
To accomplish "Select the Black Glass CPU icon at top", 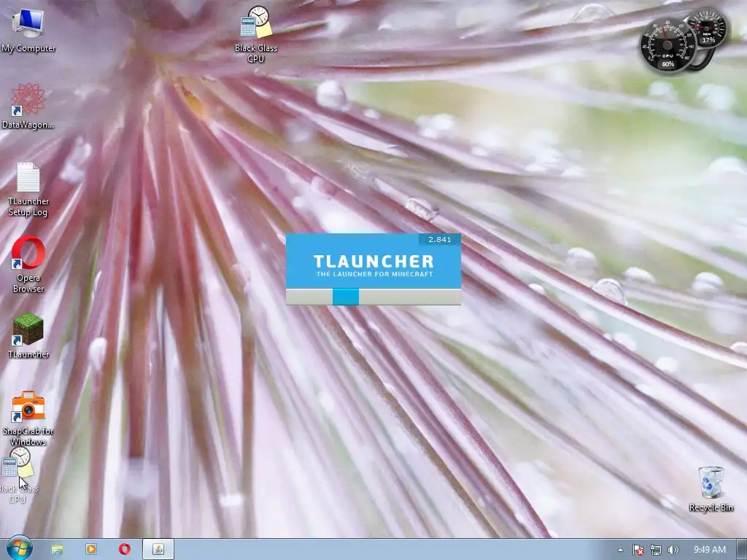I will click(x=256, y=34).
